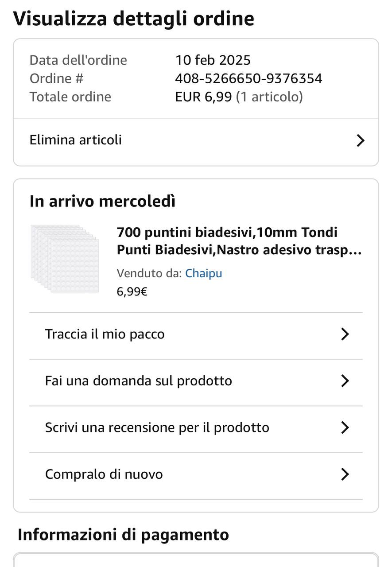Screen dimensions: 392x567
Task: Select Compralo di nuovo
Action: [x=196, y=474]
